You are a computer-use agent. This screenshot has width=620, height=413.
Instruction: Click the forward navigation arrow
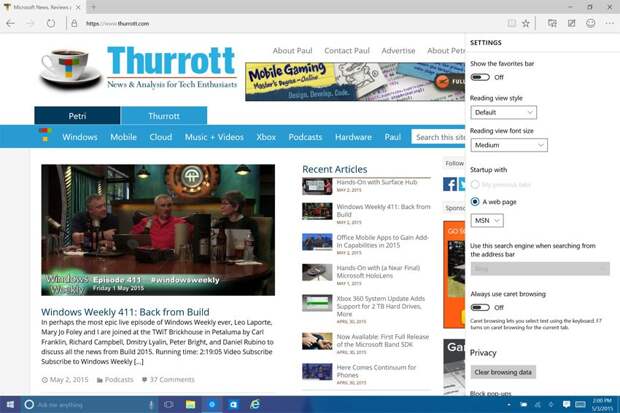coord(30,23)
